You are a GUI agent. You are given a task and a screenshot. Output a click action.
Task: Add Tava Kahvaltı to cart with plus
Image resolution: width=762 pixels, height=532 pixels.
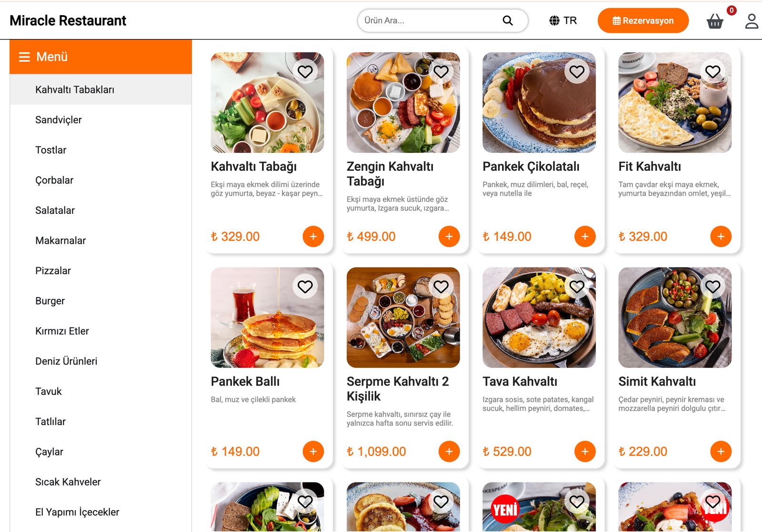point(585,452)
